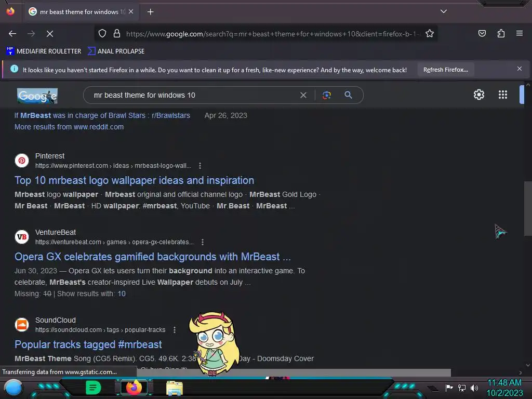
Task: Go back to previous page
Action: pos(12,34)
